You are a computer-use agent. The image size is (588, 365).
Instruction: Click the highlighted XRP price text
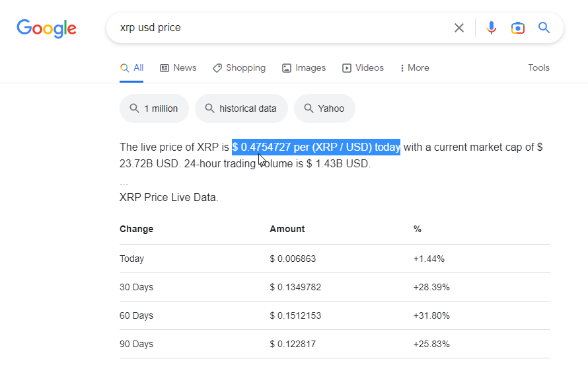[316, 147]
